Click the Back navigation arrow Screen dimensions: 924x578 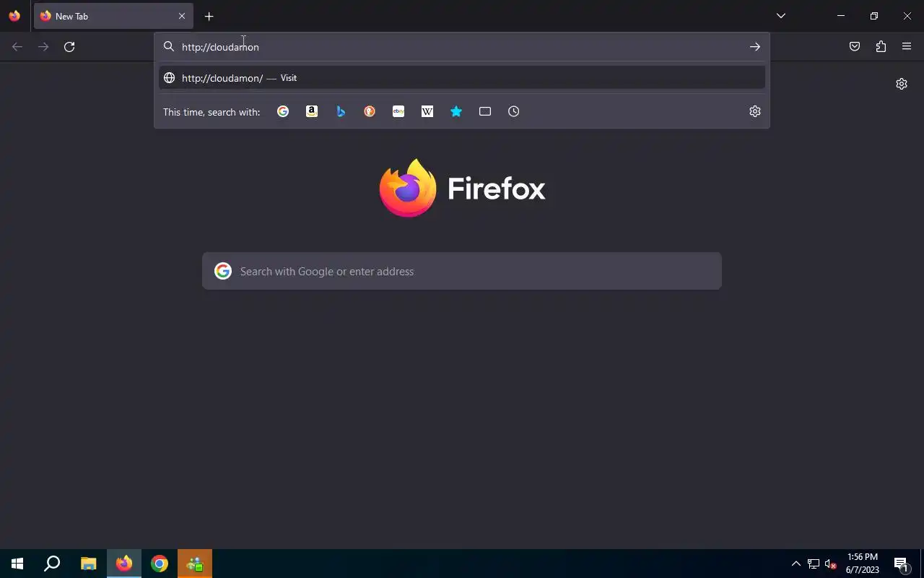tap(17, 47)
